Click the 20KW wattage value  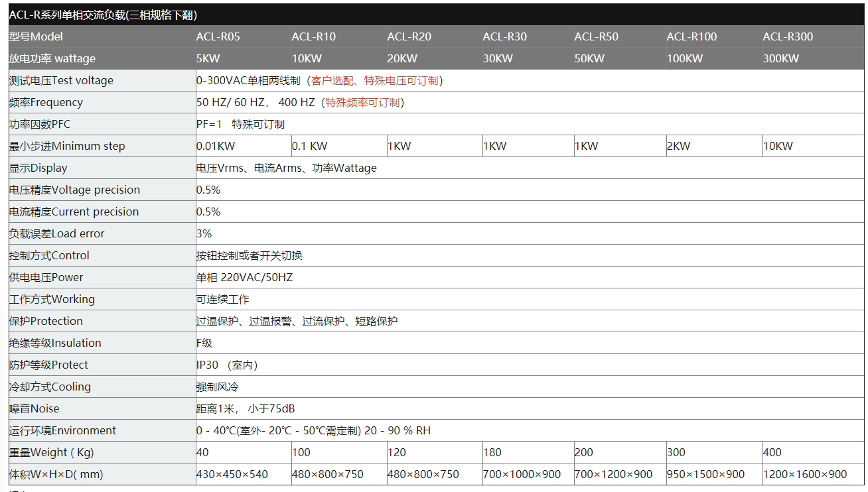point(403,58)
